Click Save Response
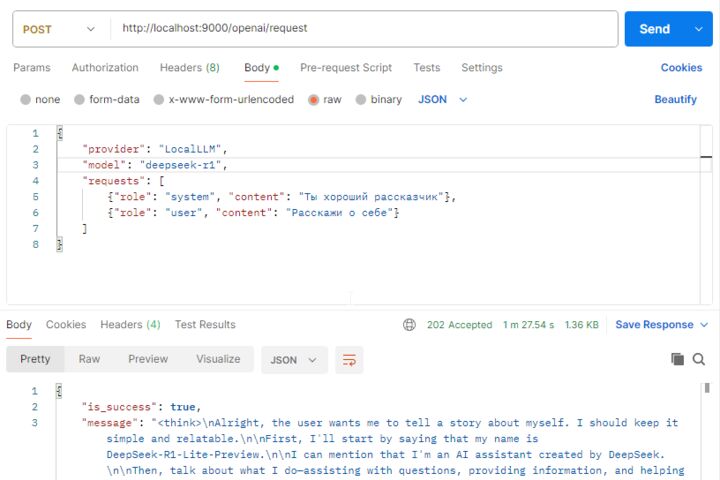 654,325
